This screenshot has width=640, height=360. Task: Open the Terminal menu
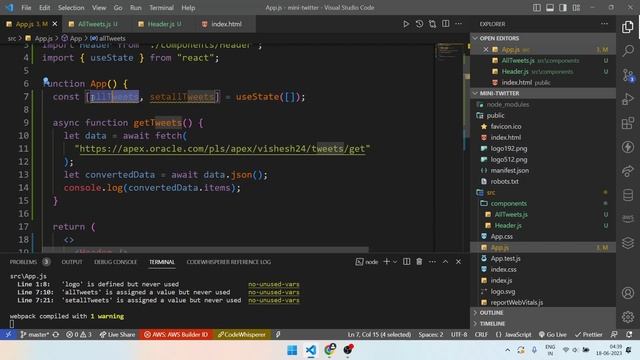(161, 8)
